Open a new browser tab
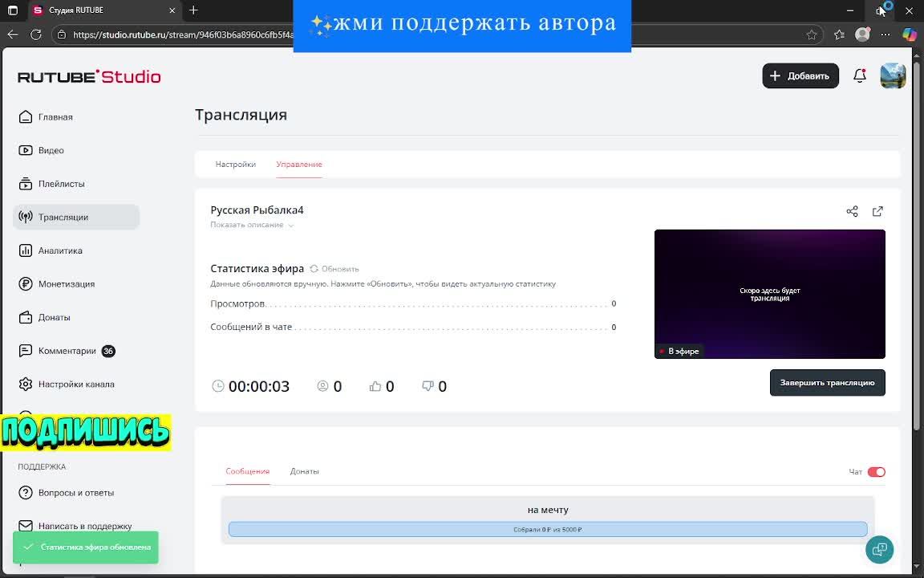The height and width of the screenshot is (578, 924). [x=193, y=10]
